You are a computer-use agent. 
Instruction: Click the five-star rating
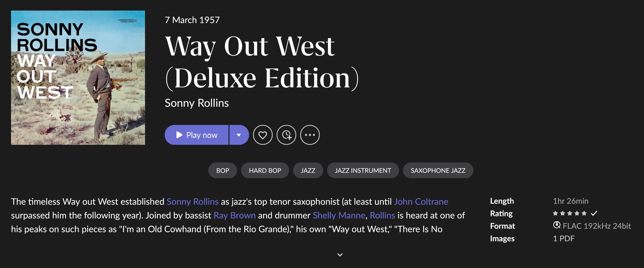pyautogui.click(x=570, y=213)
